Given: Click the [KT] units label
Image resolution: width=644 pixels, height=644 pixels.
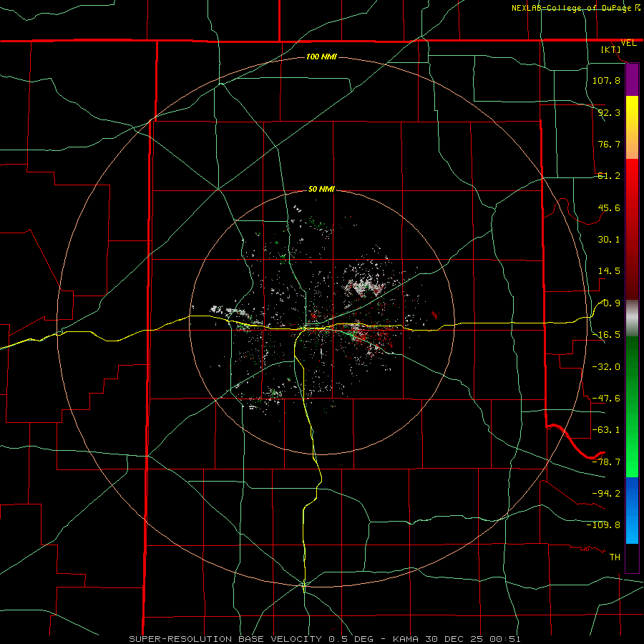Looking at the screenshot, I should pyautogui.click(x=611, y=49).
